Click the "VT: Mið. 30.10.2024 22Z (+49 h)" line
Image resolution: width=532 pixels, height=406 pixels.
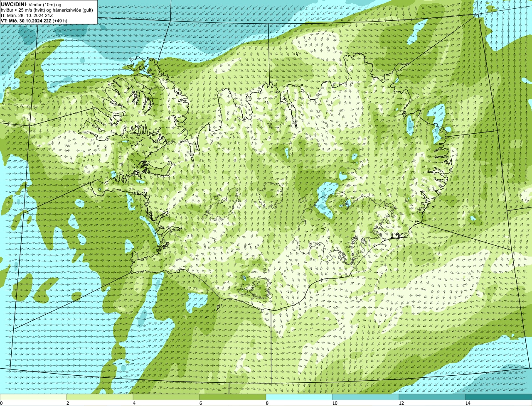pos(34,20)
